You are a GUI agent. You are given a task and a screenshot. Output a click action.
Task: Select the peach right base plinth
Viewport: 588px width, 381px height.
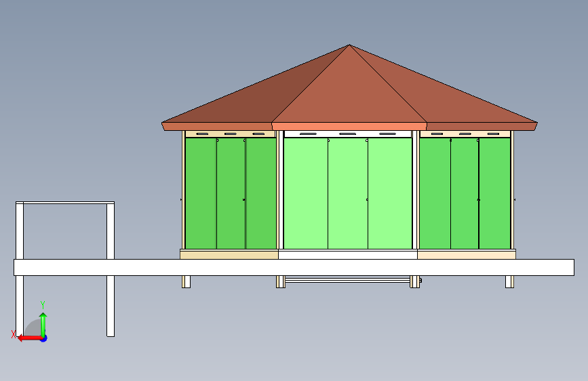(x=467, y=255)
